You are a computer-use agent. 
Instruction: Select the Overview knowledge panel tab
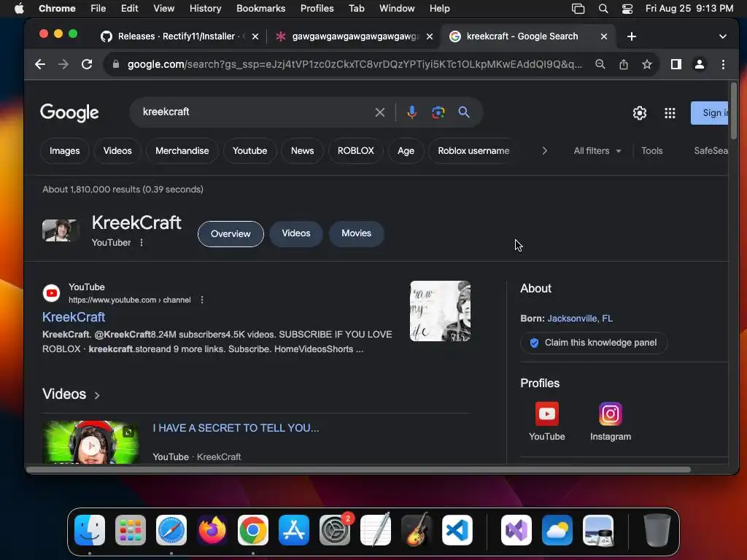[231, 234]
